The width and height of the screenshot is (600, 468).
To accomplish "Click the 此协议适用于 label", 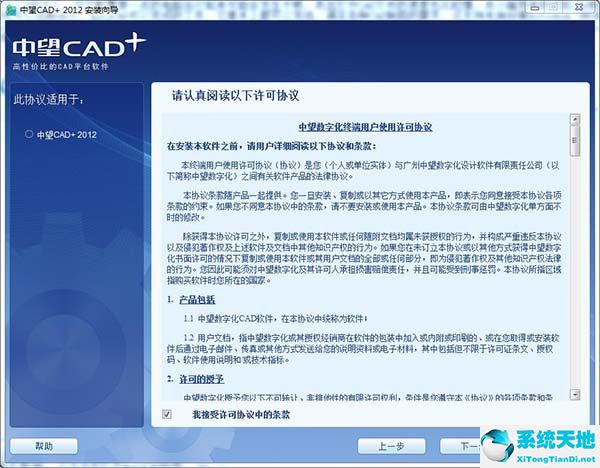I will [x=49, y=99].
